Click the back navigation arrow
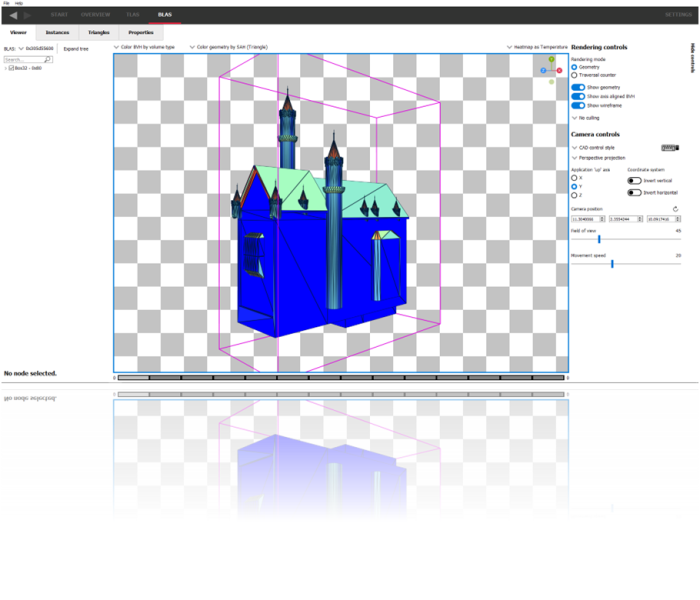 11,15
